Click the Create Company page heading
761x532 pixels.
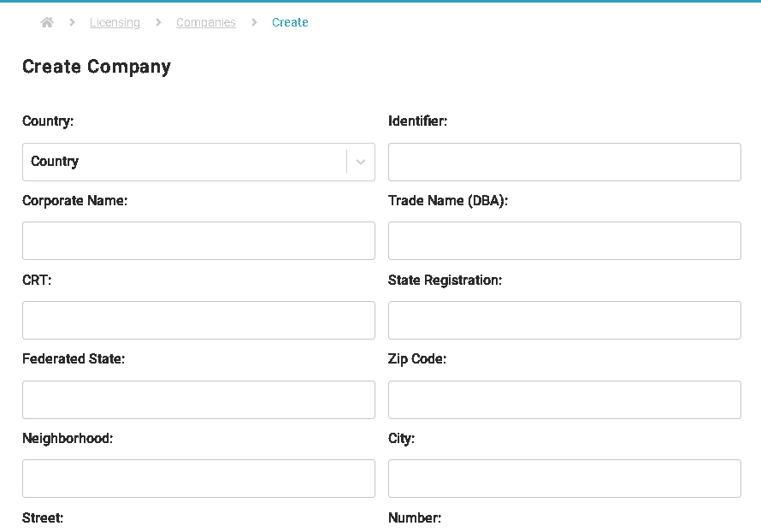coord(96,67)
